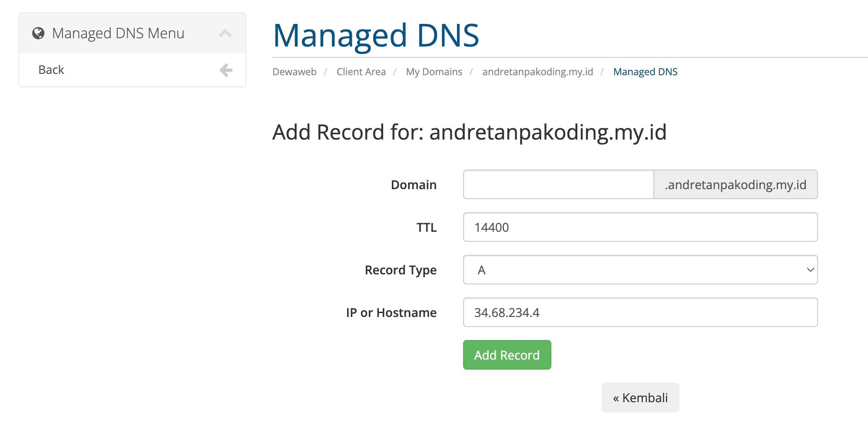Image resolution: width=868 pixels, height=427 pixels.
Task: Focus the empty Domain input field
Action: (557, 184)
